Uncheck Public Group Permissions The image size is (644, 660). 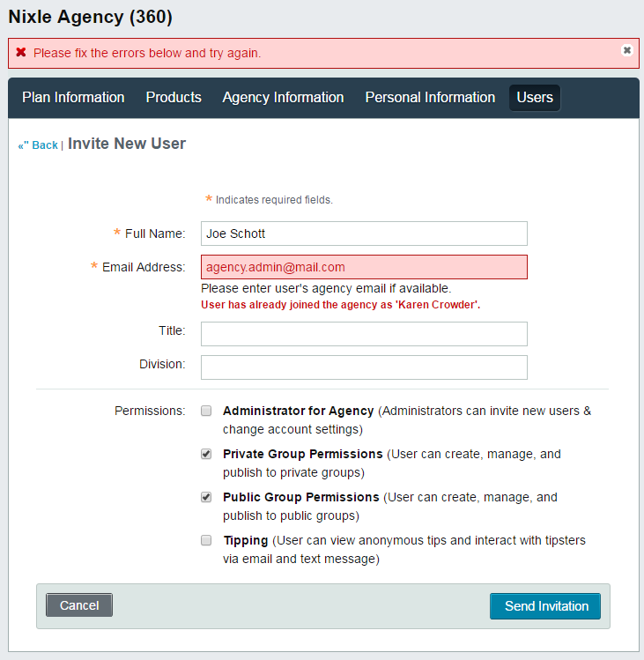(206, 497)
